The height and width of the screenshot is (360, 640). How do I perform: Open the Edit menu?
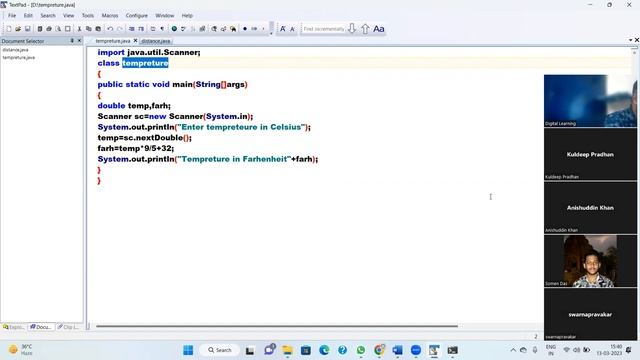tap(28, 16)
